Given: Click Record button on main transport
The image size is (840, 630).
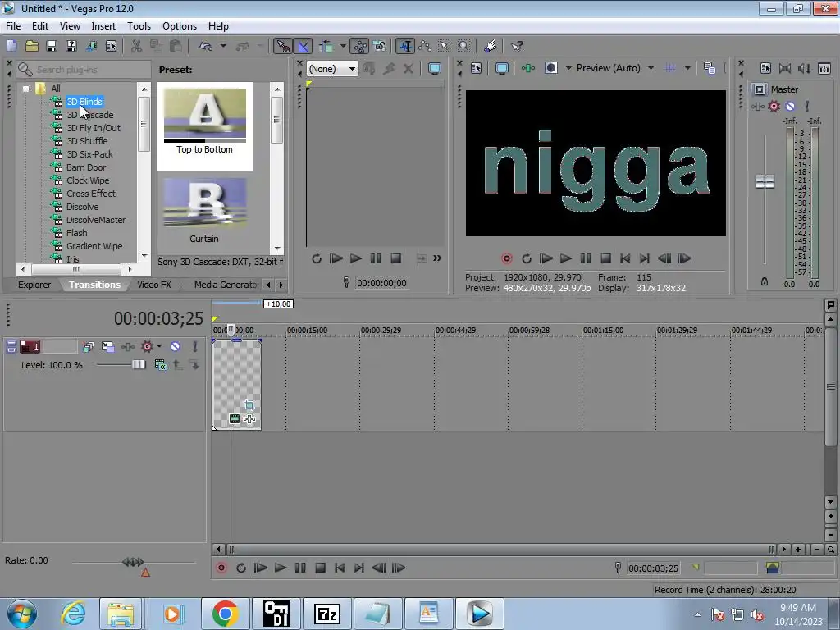Looking at the screenshot, I should pos(221,568).
